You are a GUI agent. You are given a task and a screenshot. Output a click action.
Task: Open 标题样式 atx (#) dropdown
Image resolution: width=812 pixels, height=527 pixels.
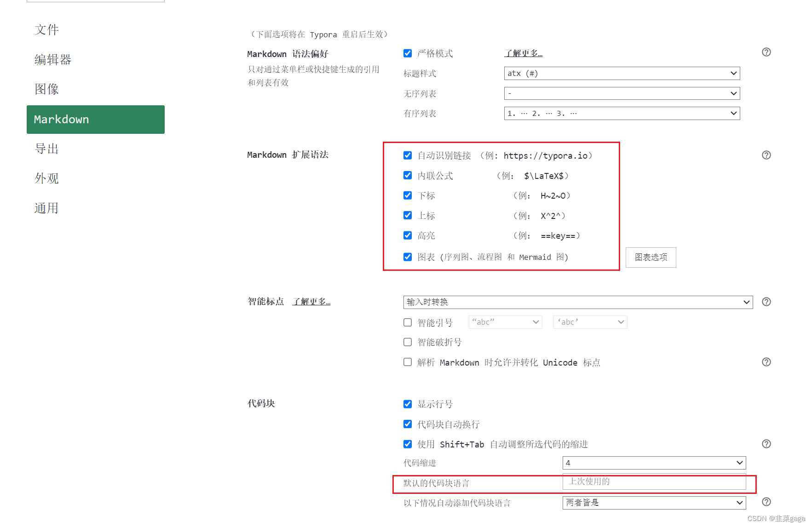pyautogui.click(x=622, y=73)
